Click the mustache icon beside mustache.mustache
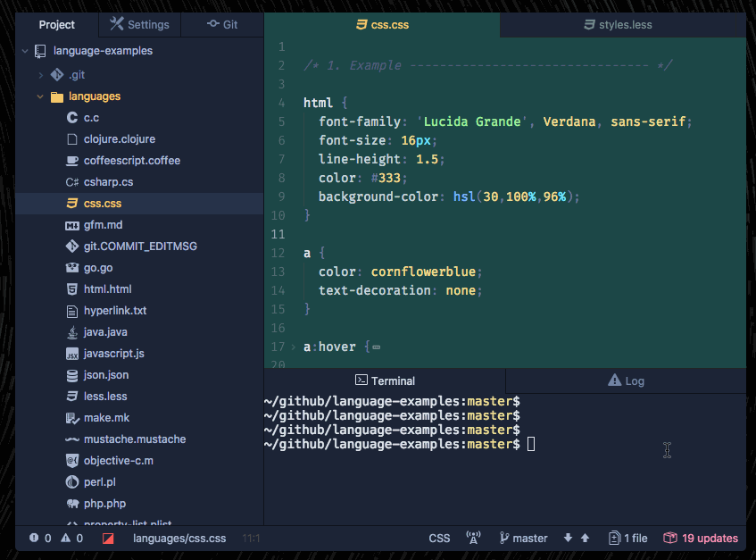The image size is (756, 560). tap(72, 439)
